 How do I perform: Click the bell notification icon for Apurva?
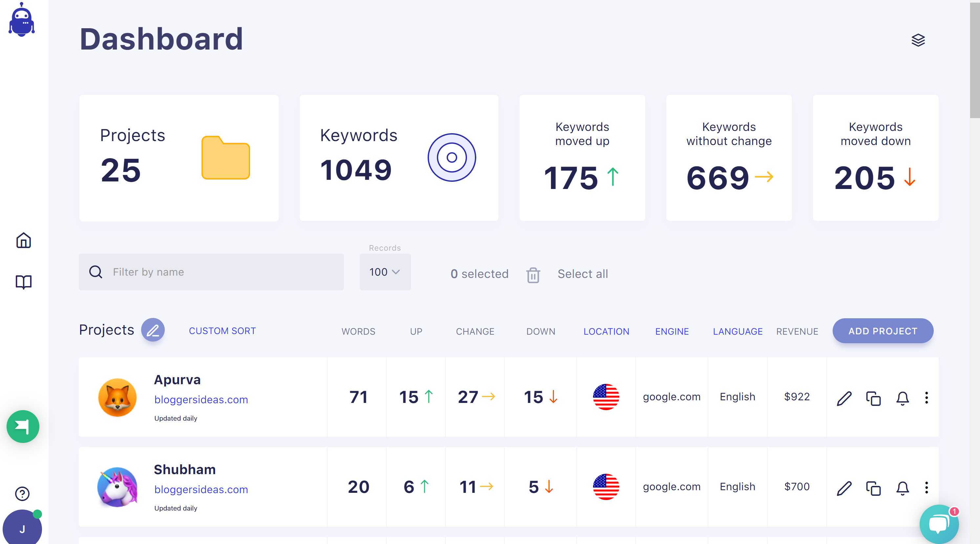coord(903,398)
